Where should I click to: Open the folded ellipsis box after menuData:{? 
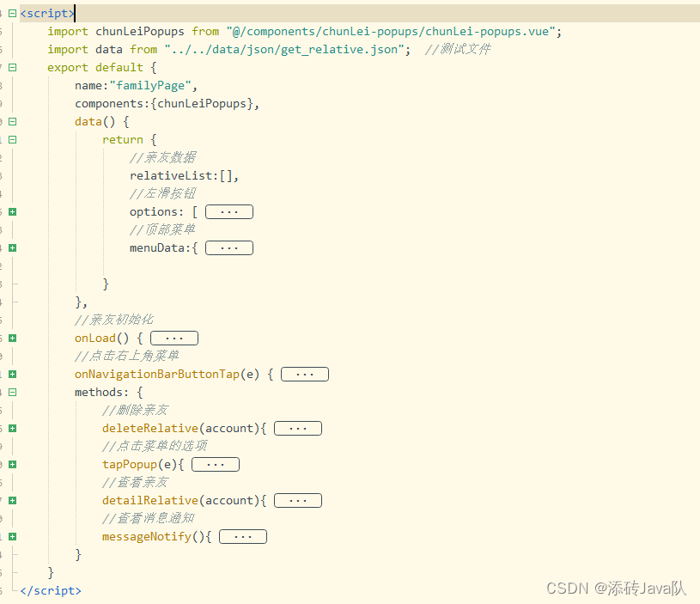pyautogui.click(x=229, y=247)
